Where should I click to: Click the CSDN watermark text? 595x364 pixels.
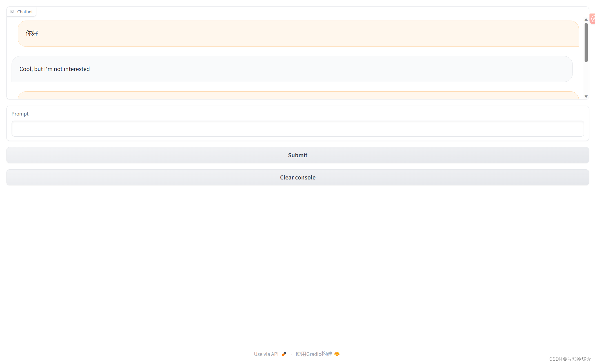click(569, 359)
